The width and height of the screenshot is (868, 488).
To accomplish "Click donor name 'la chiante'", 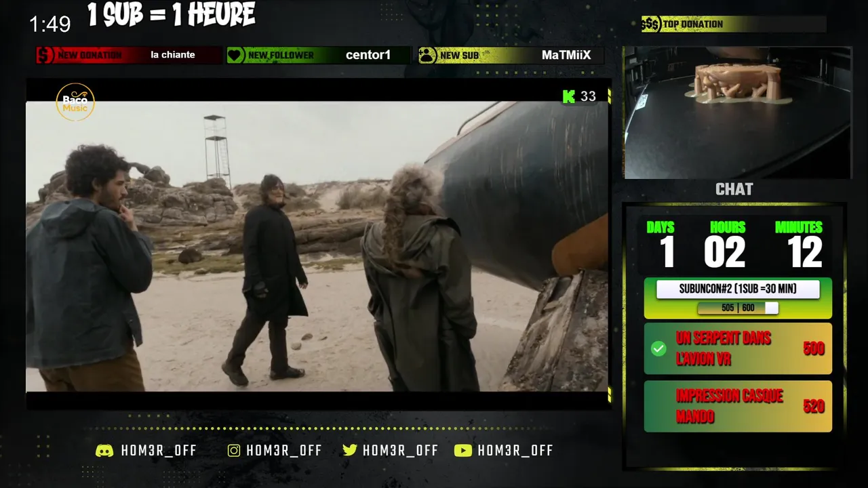I will pyautogui.click(x=173, y=55).
